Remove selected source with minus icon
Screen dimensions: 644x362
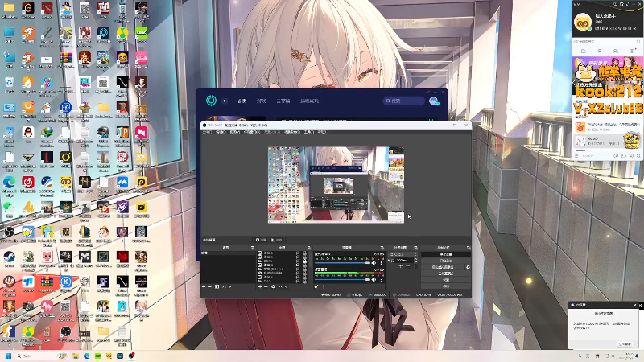(266, 286)
